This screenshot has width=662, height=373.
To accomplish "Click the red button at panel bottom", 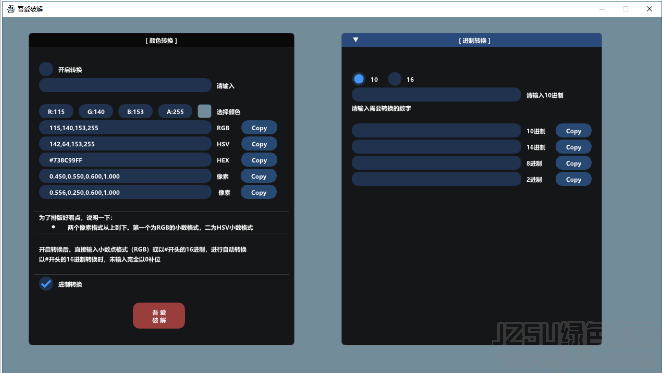I will (x=159, y=316).
